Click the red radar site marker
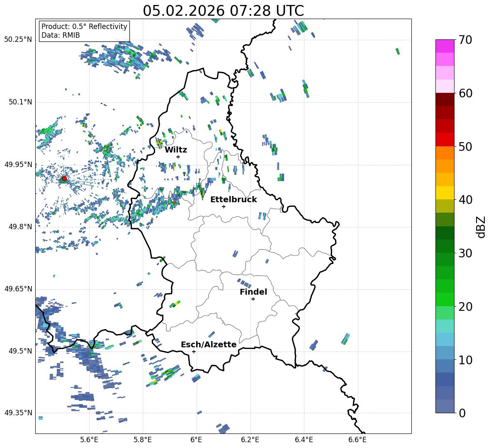Image resolution: width=491 pixels, height=448 pixels. [x=64, y=179]
